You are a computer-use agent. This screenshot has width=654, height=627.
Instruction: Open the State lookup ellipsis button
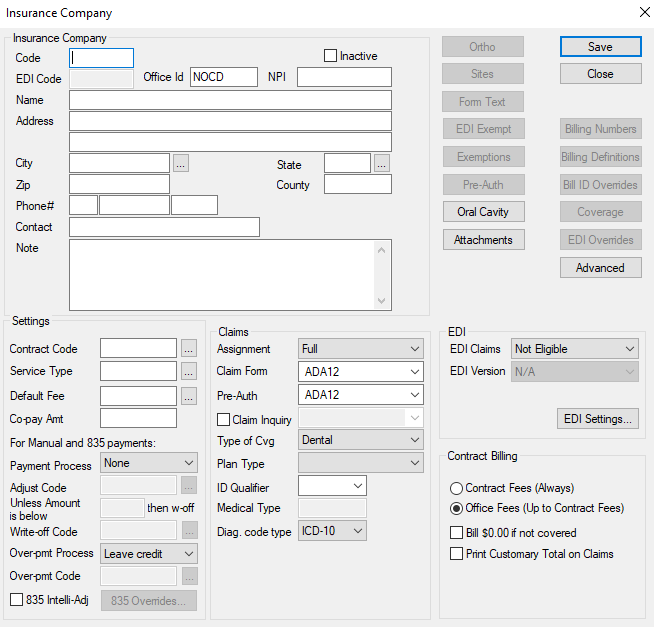(382, 163)
